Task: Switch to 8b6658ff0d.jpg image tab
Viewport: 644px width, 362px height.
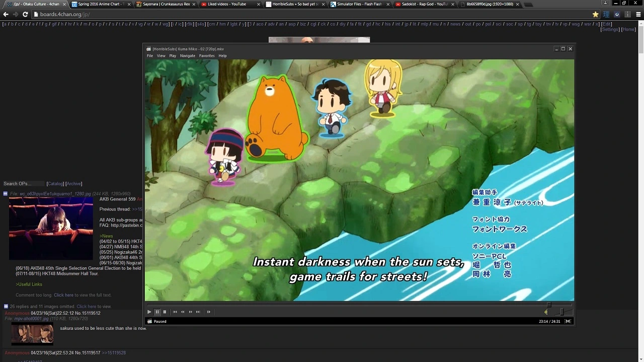Action: click(x=489, y=4)
